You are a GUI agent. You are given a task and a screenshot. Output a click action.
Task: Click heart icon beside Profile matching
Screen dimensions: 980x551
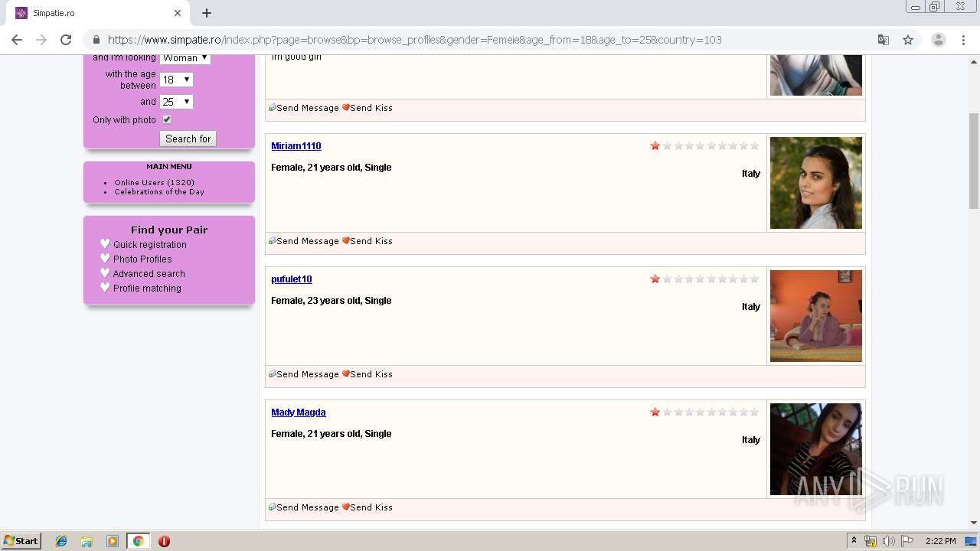pyautogui.click(x=105, y=288)
